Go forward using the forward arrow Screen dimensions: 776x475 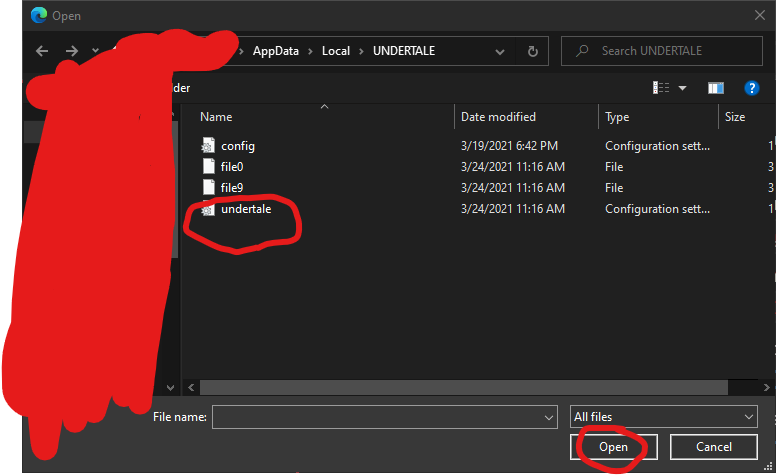click(x=72, y=51)
